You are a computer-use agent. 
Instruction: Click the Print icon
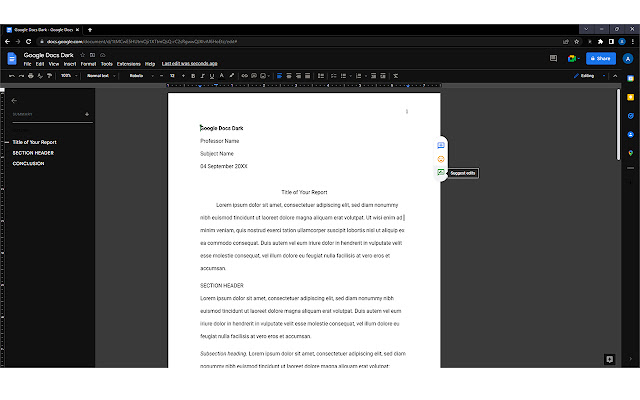tap(31, 76)
